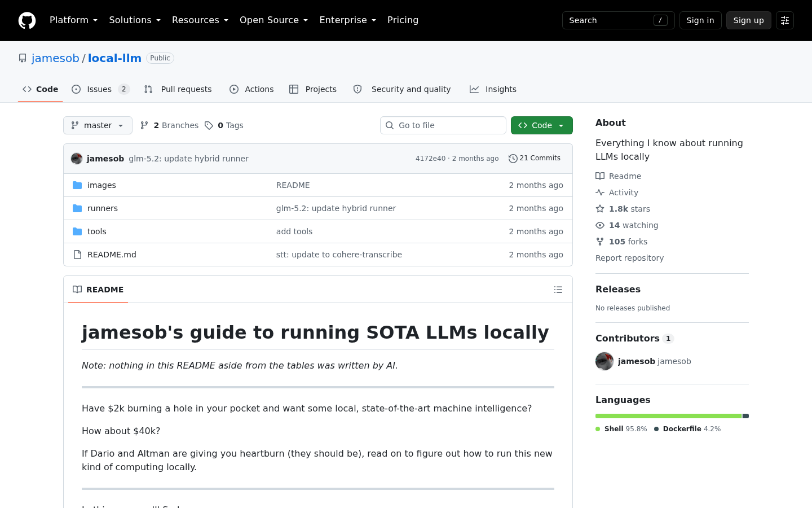Open the 0 Tags link
812x508 pixels.
224,125
